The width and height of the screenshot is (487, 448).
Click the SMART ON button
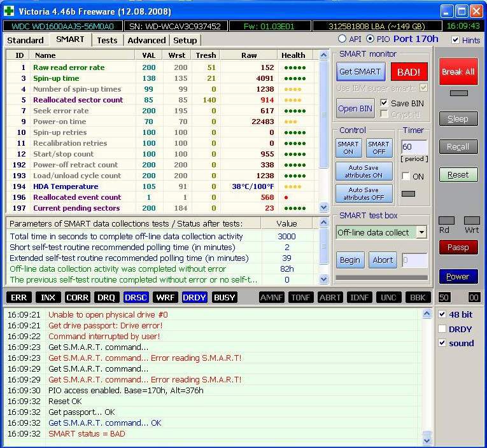coord(348,148)
